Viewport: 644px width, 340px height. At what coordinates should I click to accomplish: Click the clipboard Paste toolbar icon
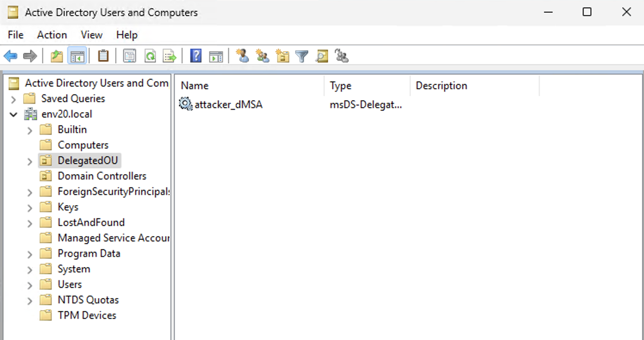103,56
